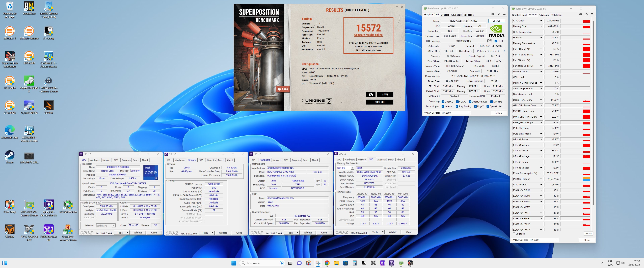Click Compare results online link
The image size is (644, 268).
click(x=368, y=35)
